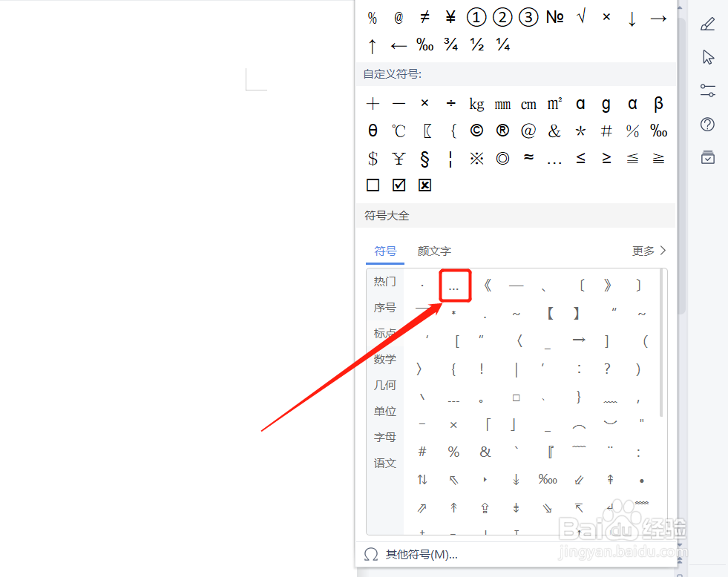Insert the square root √ symbol
Screen dimensions: 728x577
click(581, 17)
